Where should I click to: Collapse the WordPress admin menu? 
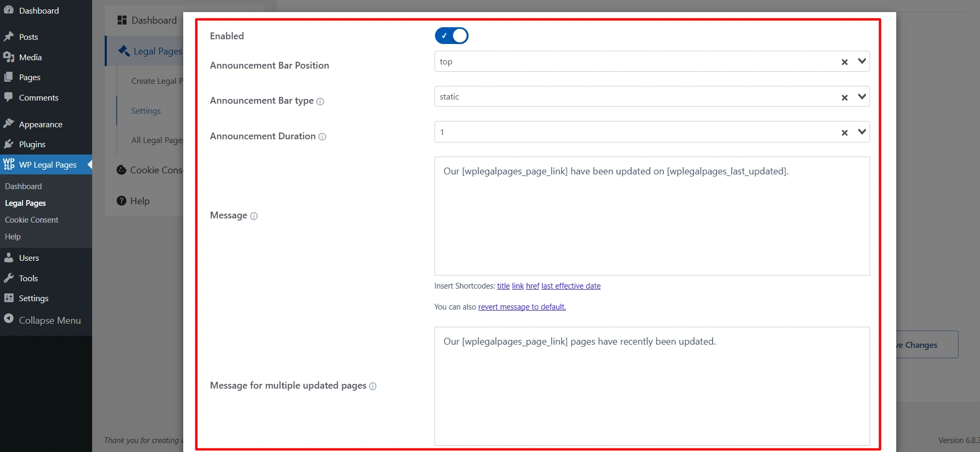pos(49,320)
